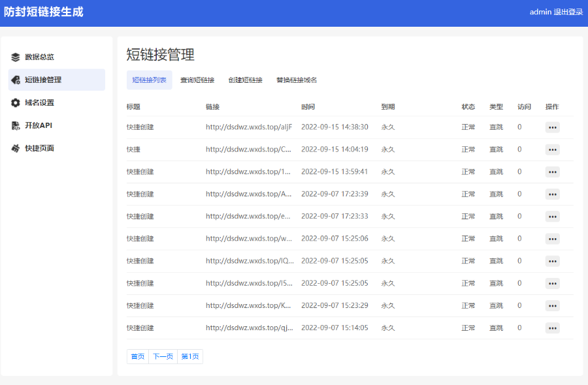Click link http://dsdwz.wxds.top/C...
This screenshot has height=385, width=588.
248,149
